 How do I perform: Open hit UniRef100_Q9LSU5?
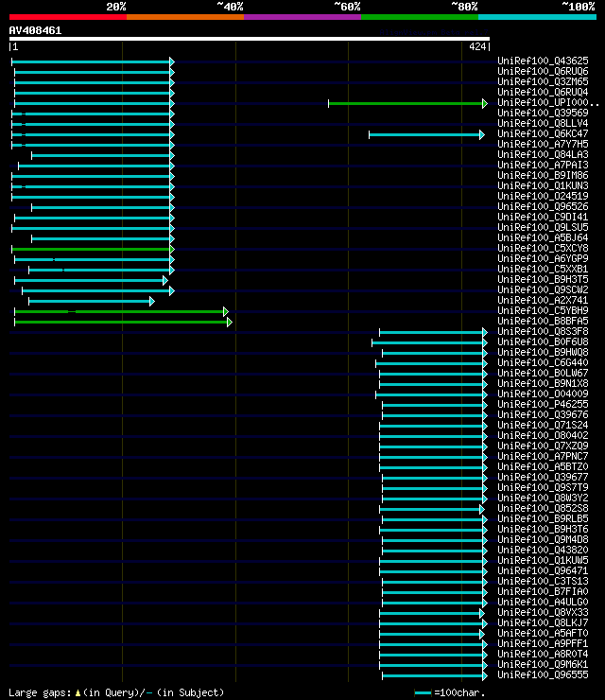[x=543, y=227]
